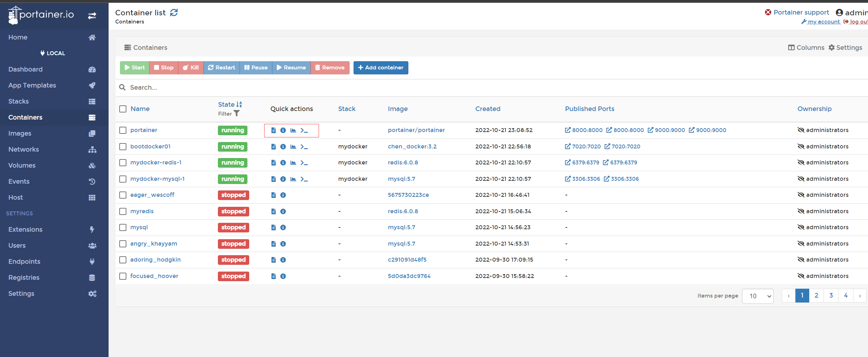Open inspect icon for focused_hoover
Image resolution: width=868 pixels, height=357 pixels.
tap(283, 276)
